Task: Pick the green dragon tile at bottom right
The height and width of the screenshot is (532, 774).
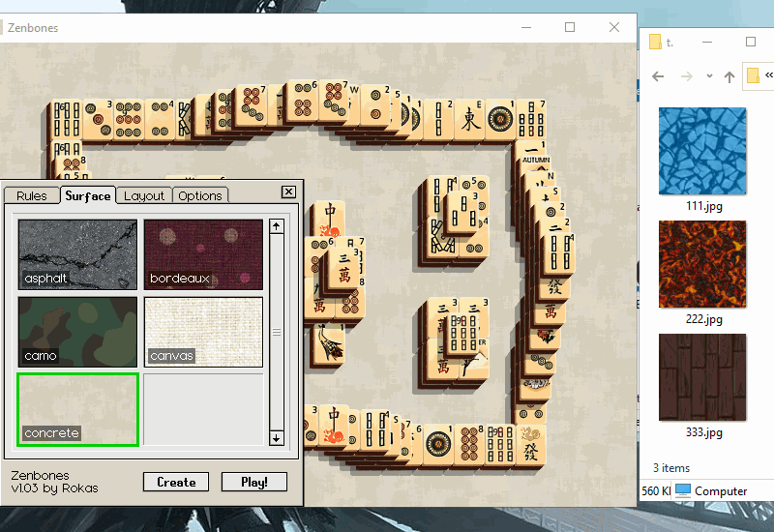Action: click(529, 446)
